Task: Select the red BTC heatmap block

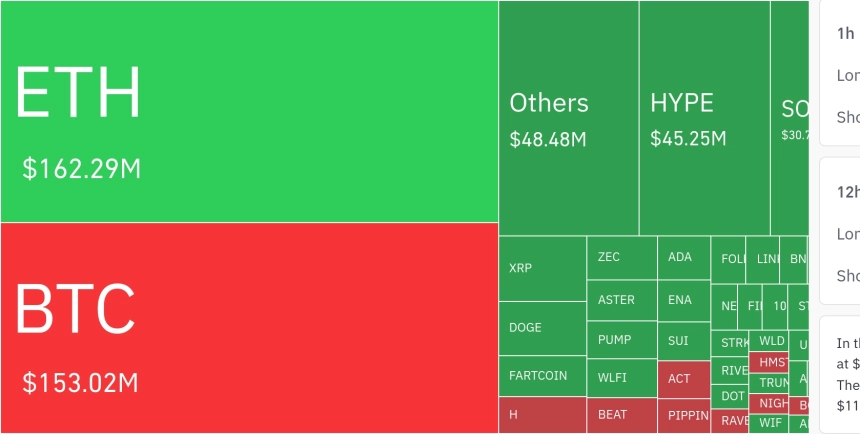Action: click(x=249, y=328)
